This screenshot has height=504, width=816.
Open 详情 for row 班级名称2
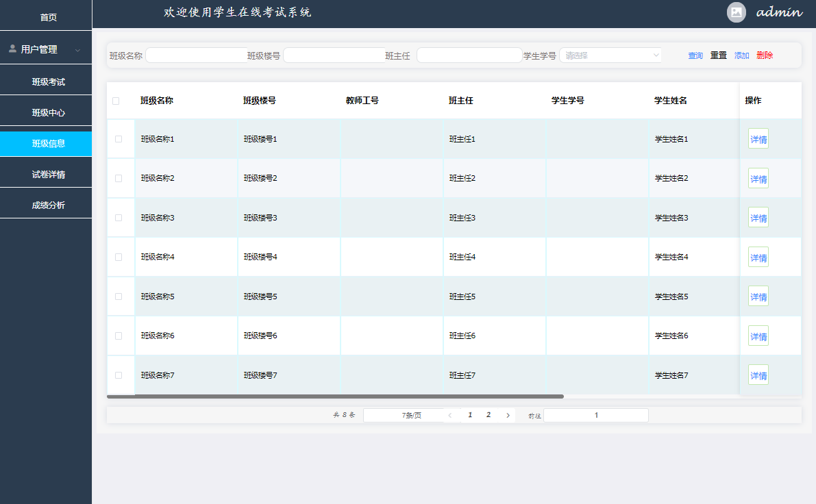point(758,179)
